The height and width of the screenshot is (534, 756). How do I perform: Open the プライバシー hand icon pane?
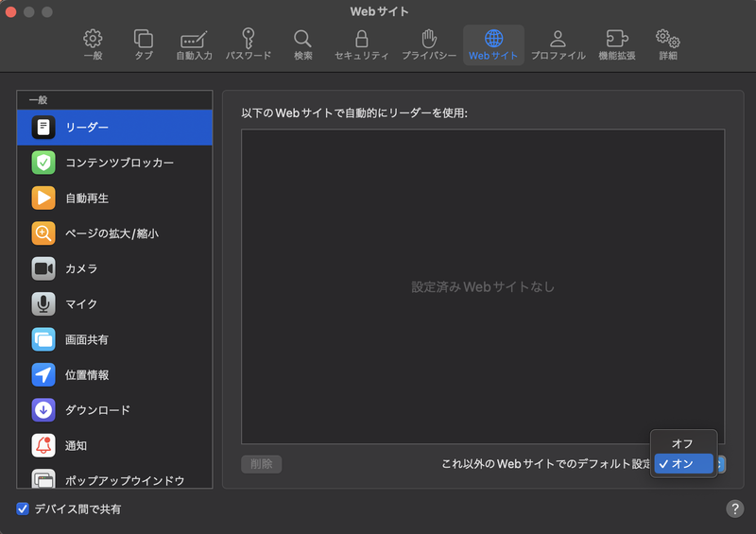pyautogui.click(x=429, y=44)
